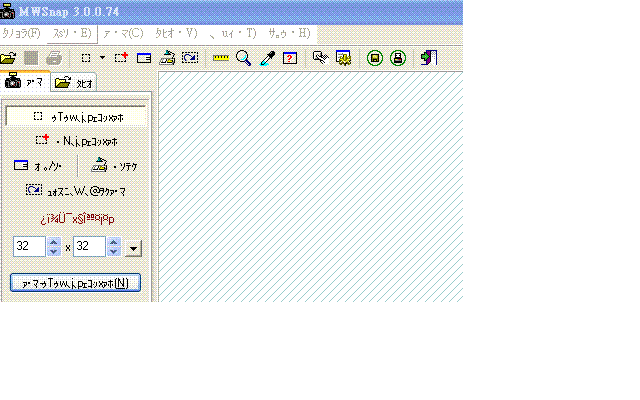Select fixed rectangle snap in toolbar

click(86, 58)
